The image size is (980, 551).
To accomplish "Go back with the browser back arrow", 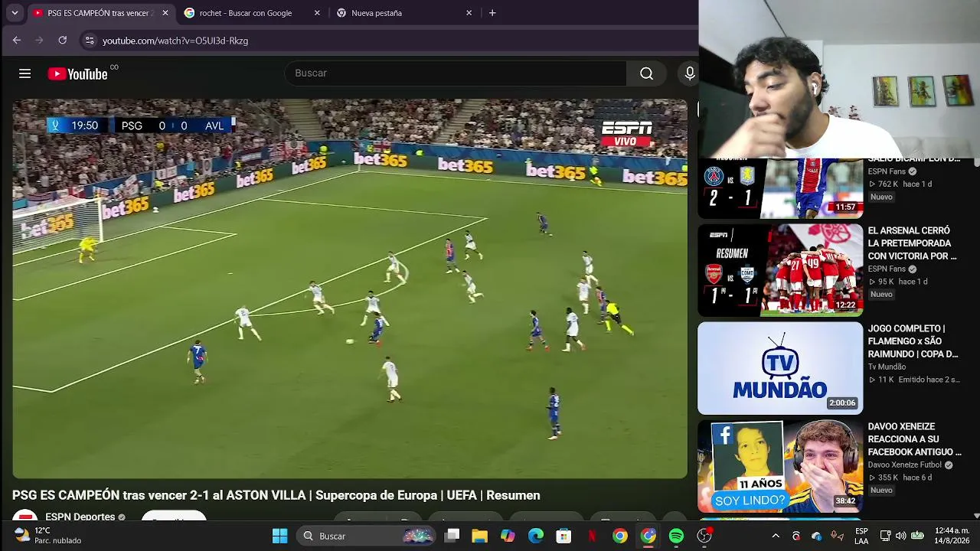I will tap(17, 41).
